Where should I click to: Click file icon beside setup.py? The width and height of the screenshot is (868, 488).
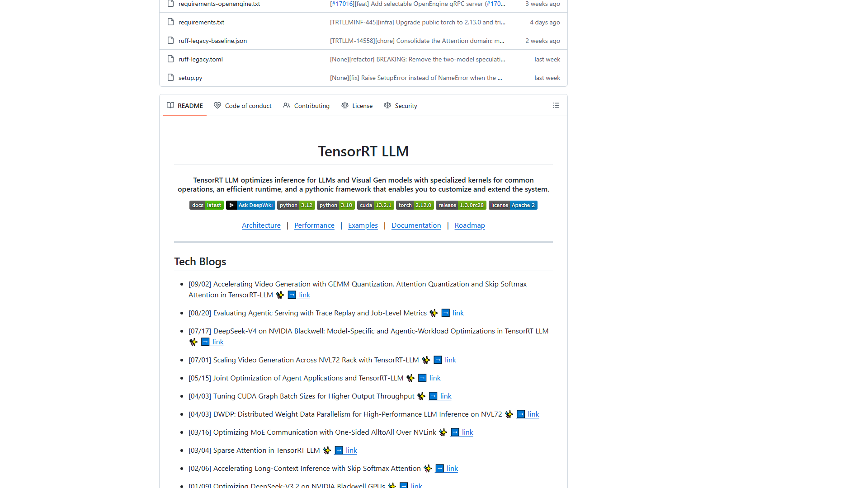click(170, 77)
